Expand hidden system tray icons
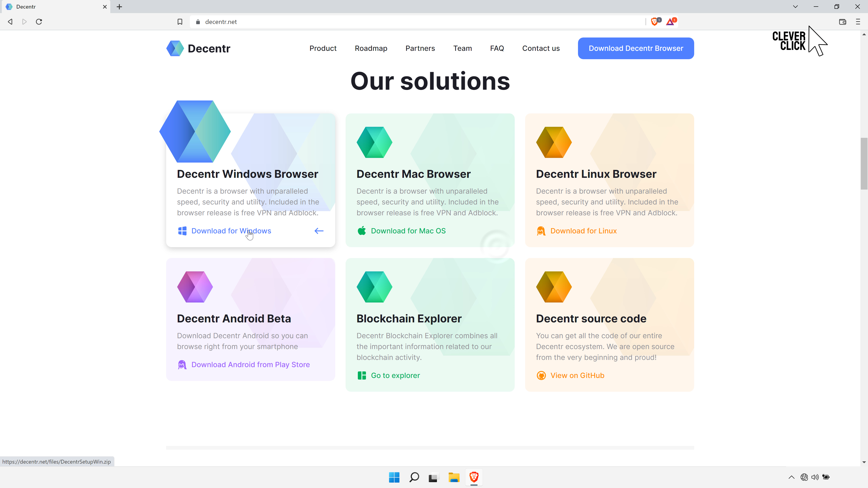Viewport: 868px width, 488px height. click(x=792, y=477)
